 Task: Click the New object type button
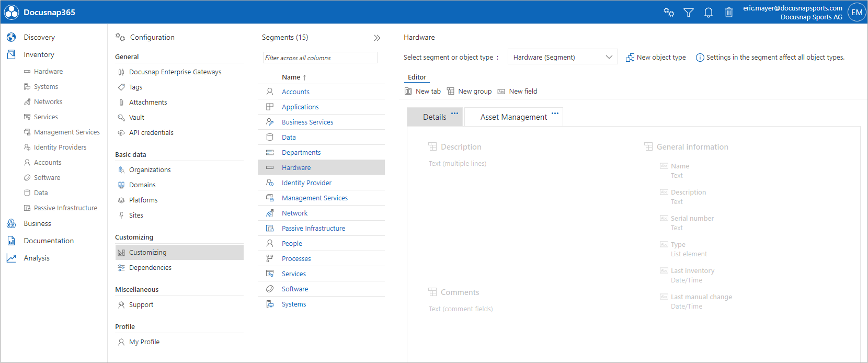[x=656, y=58]
